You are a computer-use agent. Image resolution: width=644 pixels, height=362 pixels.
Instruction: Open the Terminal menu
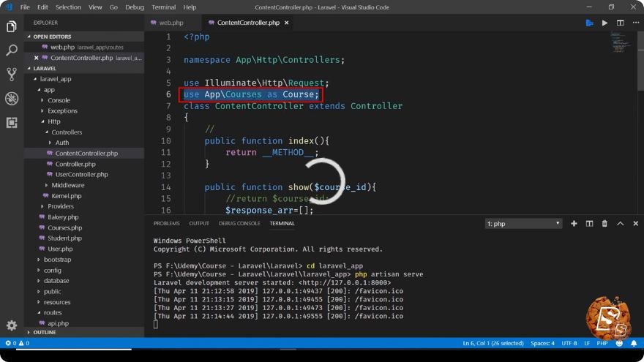pyautogui.click(x=163, y=7)
